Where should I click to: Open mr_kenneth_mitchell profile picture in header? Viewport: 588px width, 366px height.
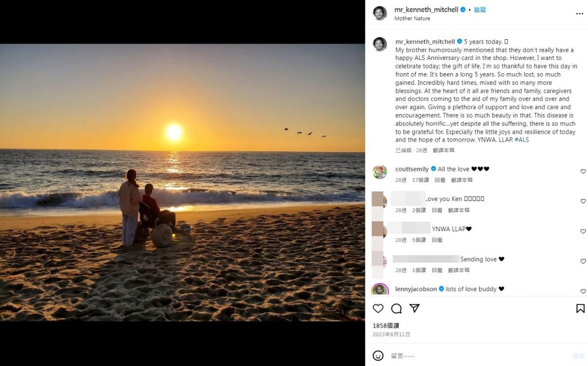(x=380, y=13)
